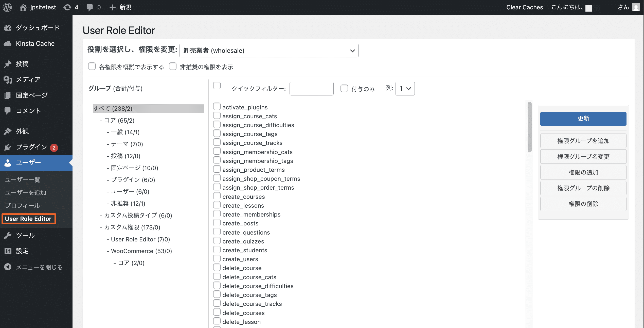This screenshot has height=328, width=644.
Task: Open the User Role Editor submenu item
Action: click(28, 219)
